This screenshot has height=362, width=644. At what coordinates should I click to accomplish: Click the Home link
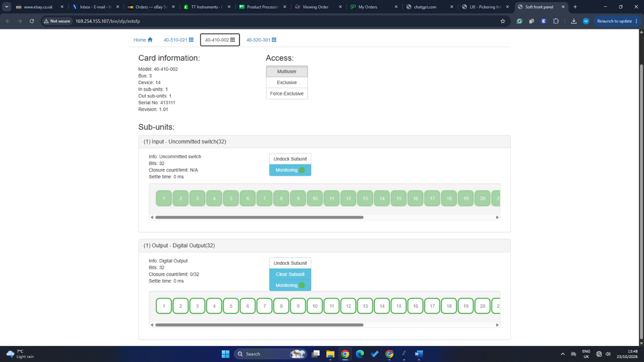point(143,40)
